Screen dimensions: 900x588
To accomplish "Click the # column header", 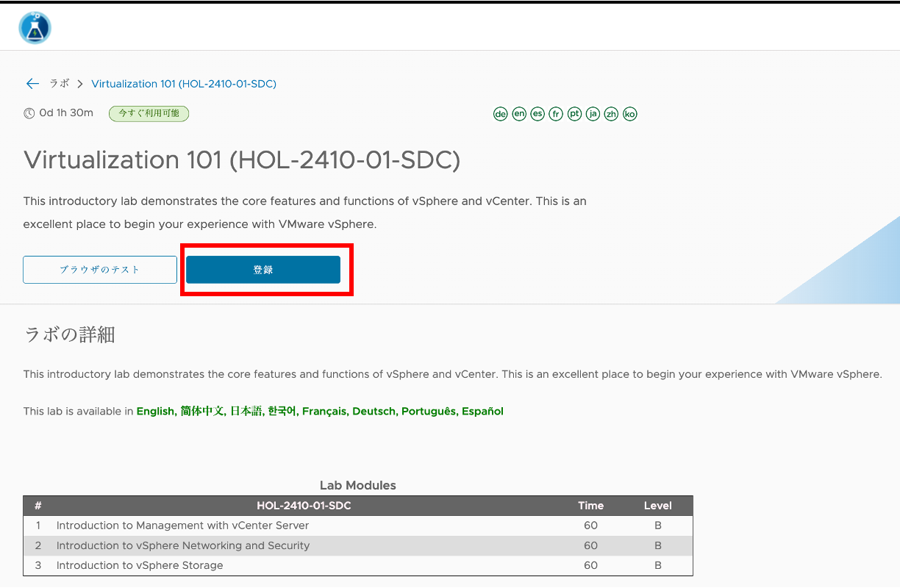I will click(x=37, y=506).
